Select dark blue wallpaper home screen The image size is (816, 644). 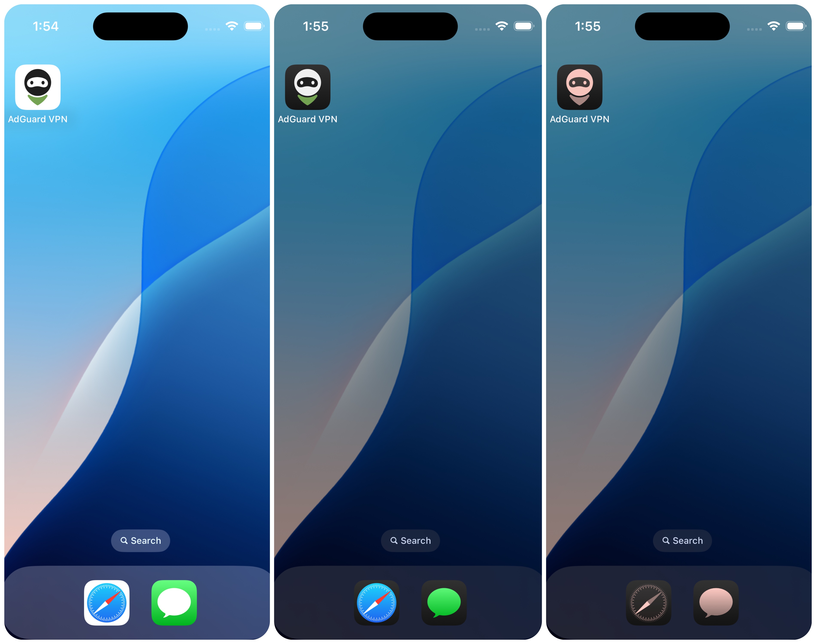point(408,322)
